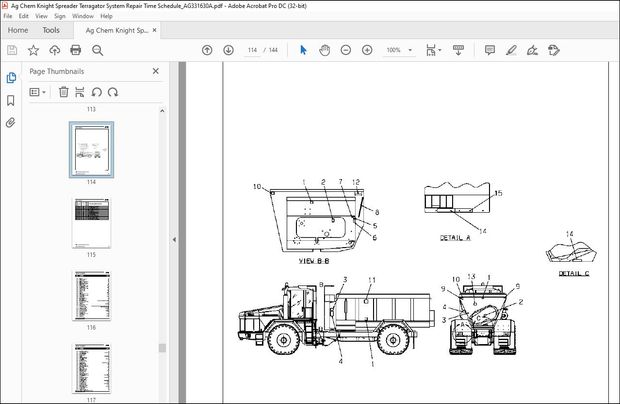Go to previous page using up arrow
Image resolution: width=620 pixels, height=404 pixels.
207,50
